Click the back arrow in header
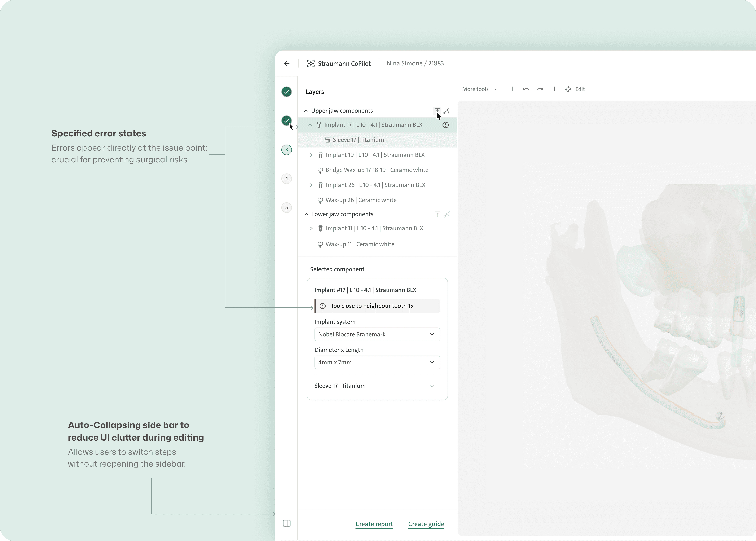Screen dimensions: 756x541 click(287, 63)
